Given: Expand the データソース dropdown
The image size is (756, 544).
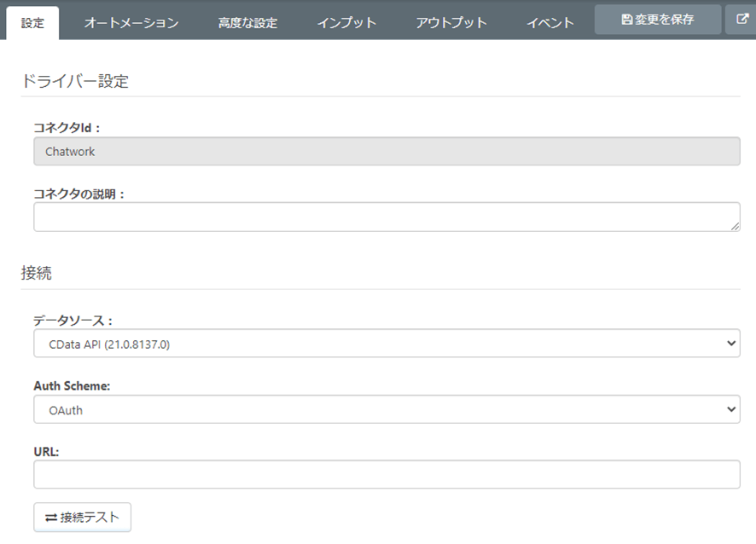Looking at the screenshot, I should pos(387,344).
